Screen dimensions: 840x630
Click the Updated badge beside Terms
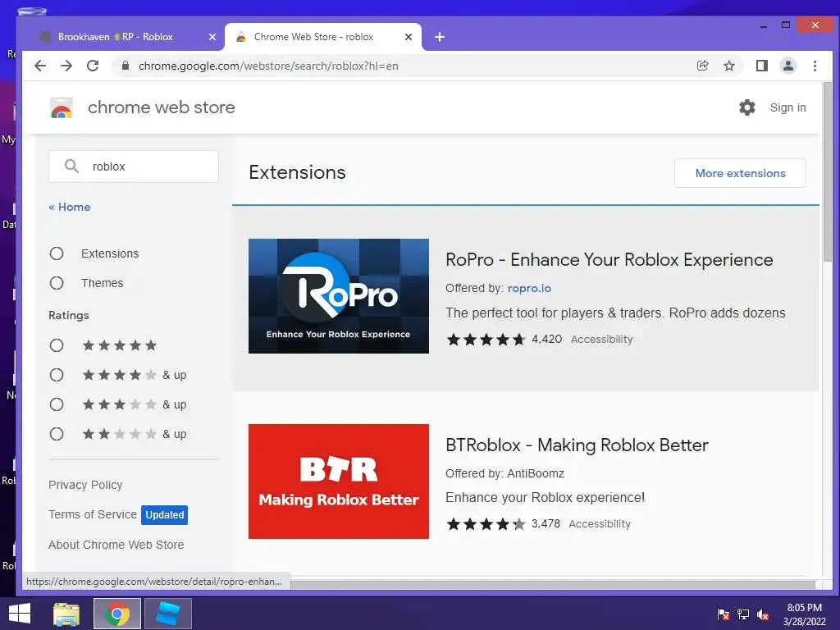point(164,515)
